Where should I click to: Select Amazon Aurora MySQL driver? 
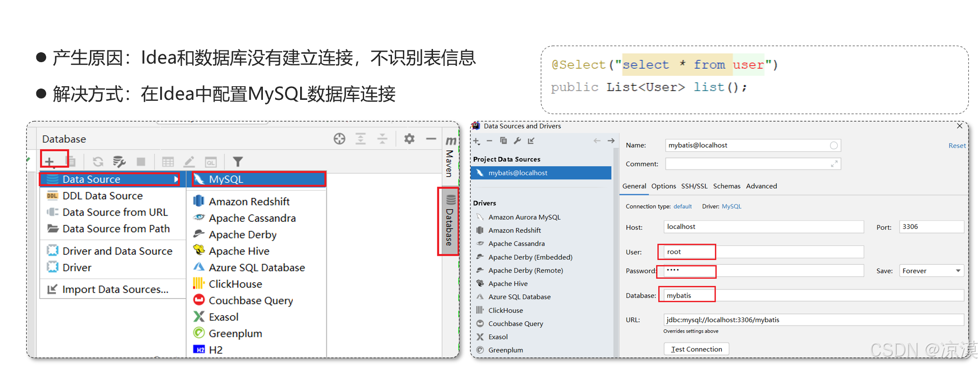(x=524, y=217)
